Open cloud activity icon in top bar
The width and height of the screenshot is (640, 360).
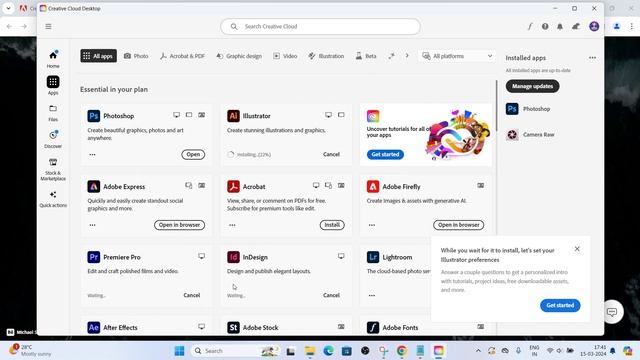576,27
